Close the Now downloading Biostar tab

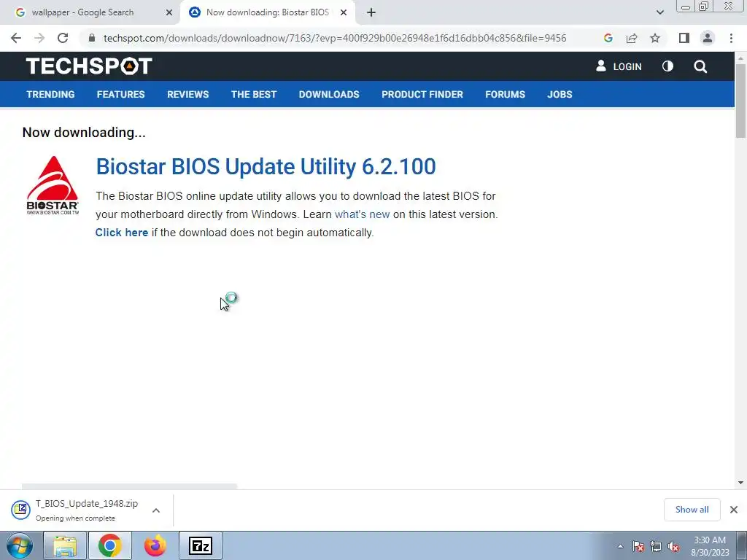click(344, 12)
